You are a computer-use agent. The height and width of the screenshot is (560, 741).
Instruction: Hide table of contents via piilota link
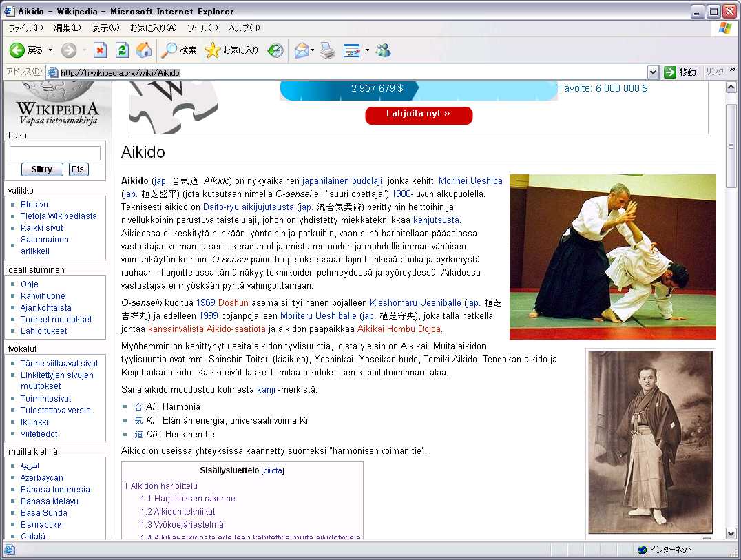[273, 470]
